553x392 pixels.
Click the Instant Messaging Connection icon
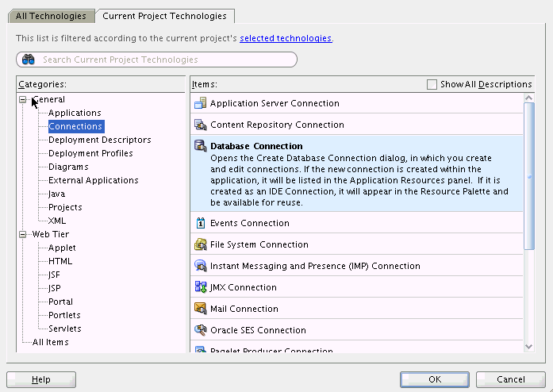coord(200,266)
